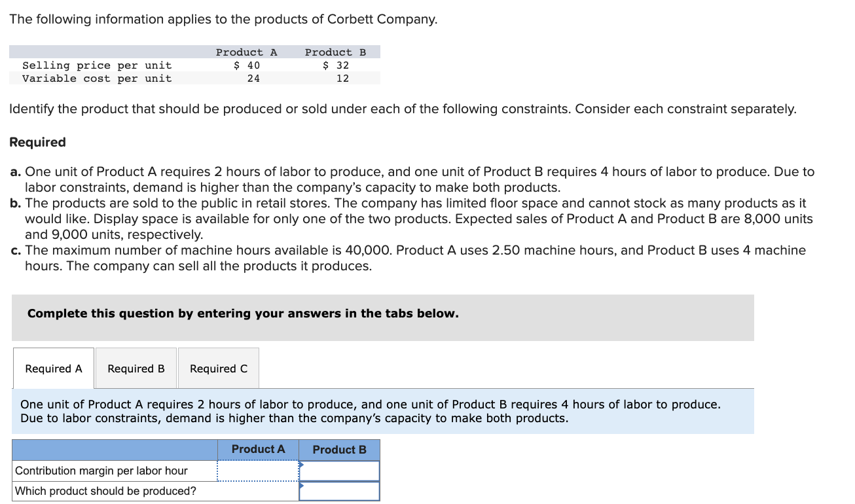Open the product selection dropdown under Product B

coord(302,487)
